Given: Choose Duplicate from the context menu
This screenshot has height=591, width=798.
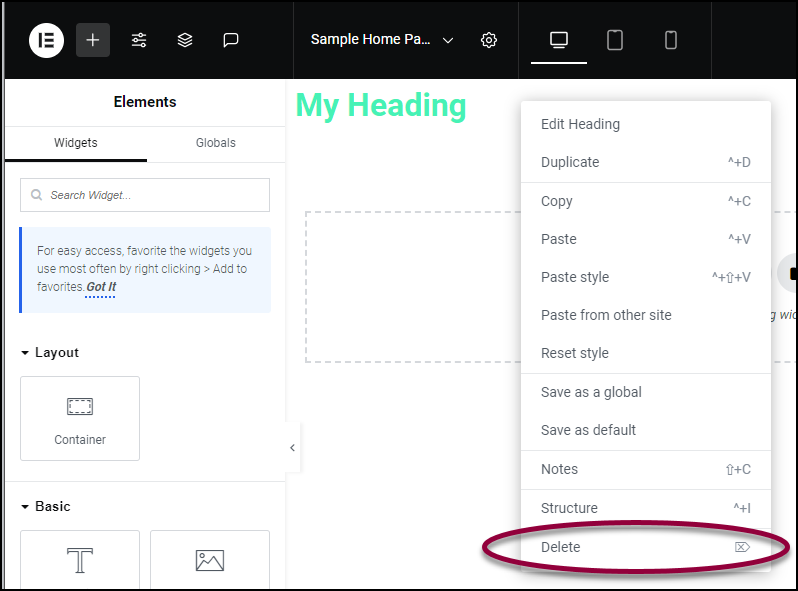Looking at the screenshot, I should [x=646, y=162].
